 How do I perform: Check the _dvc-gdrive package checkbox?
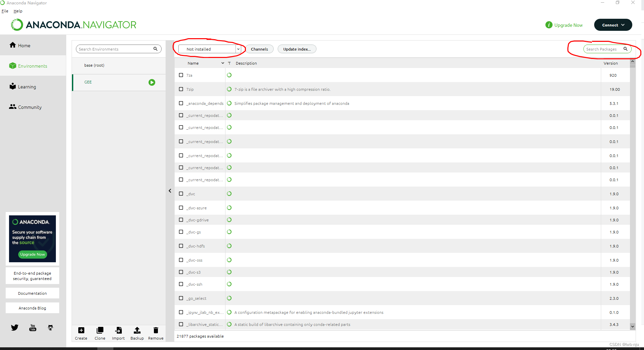pyautogui.click(x=181, y=220)
